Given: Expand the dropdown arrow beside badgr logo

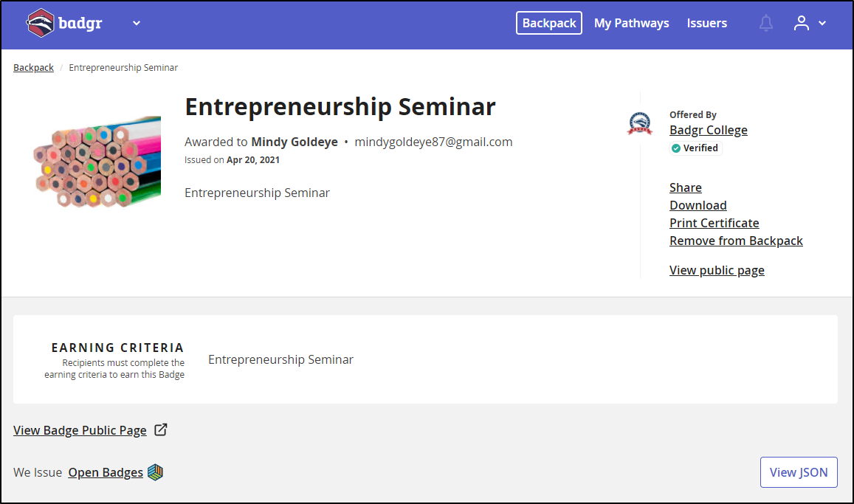Looking at the screenshot, I should click(137, 24).
